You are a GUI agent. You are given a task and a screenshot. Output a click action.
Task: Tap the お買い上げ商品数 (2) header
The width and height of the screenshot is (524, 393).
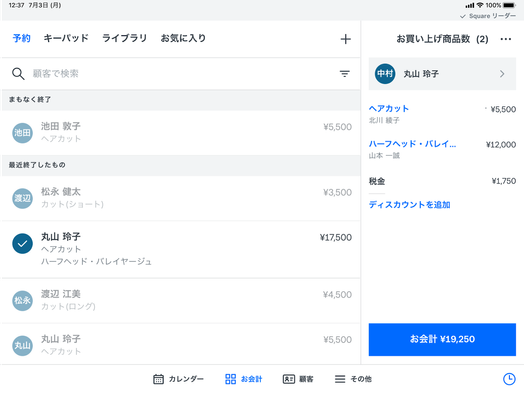[x=442, y=39]
